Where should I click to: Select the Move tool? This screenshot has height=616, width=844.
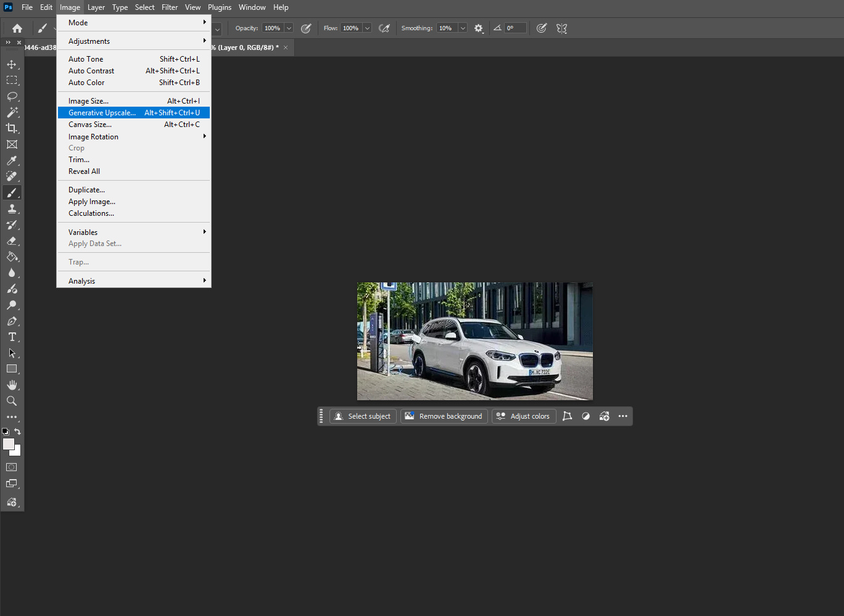tap(12, 65)
